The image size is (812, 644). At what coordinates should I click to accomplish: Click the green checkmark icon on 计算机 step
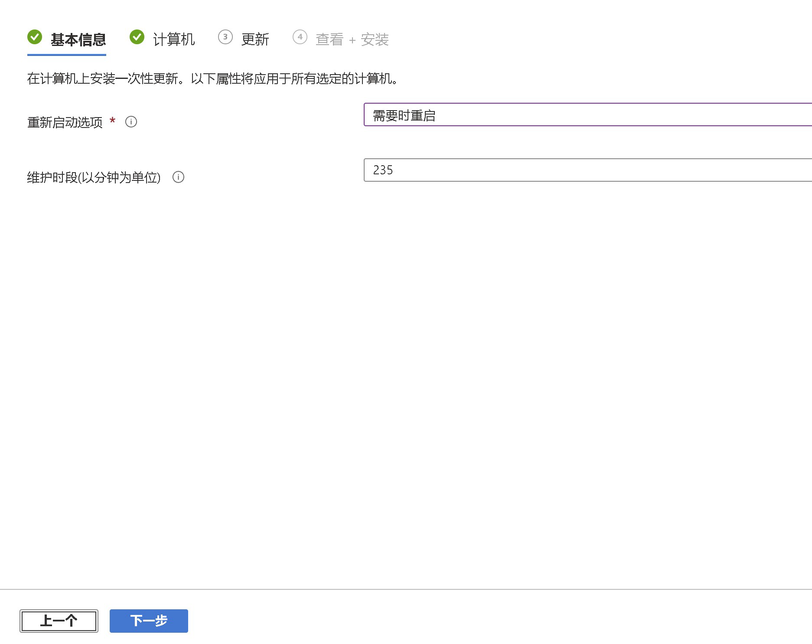click(137, 37)
